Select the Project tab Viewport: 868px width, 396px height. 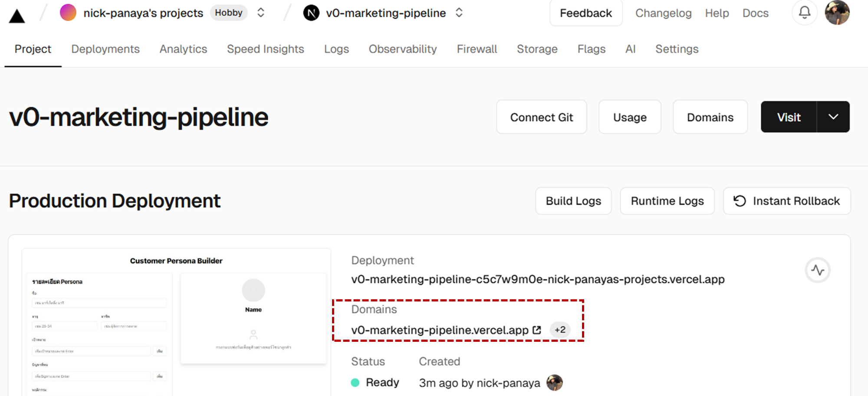tap(33, 49)
